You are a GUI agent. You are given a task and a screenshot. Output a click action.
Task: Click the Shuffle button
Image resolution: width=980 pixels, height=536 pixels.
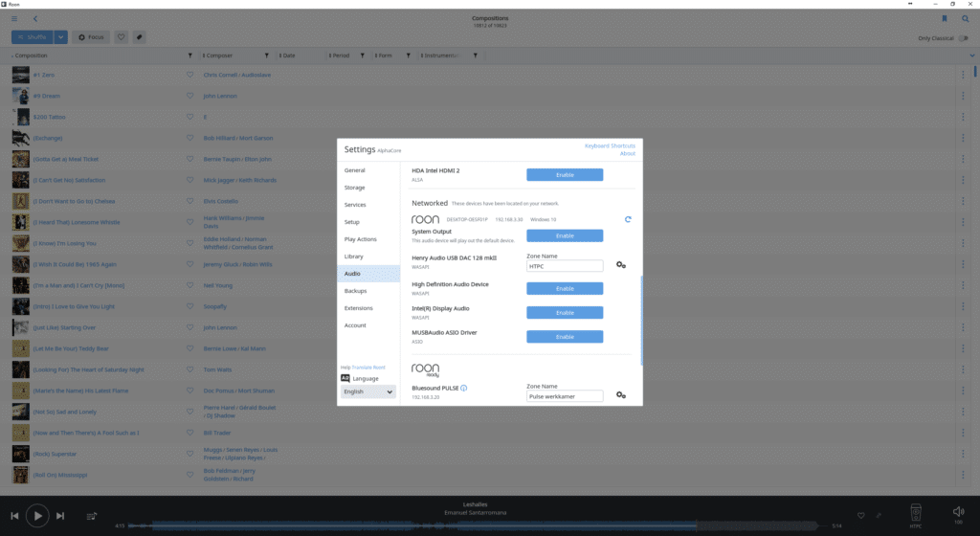click(x=32, y=37)
